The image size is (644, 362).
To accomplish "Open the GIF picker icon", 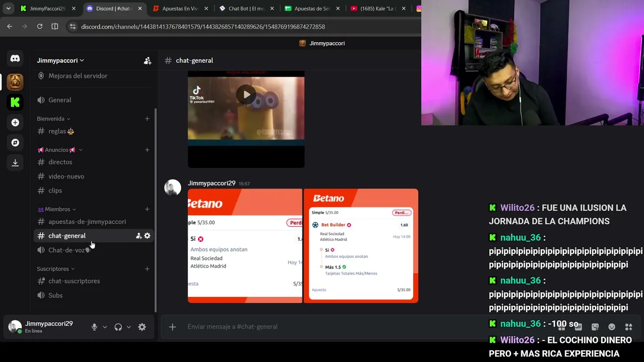I will pyautogui.click(x=579, y=327).
